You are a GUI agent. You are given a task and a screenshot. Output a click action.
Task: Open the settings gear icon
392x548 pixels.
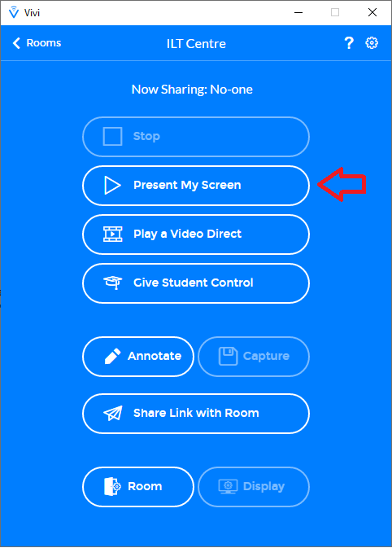tap(372, 43)
